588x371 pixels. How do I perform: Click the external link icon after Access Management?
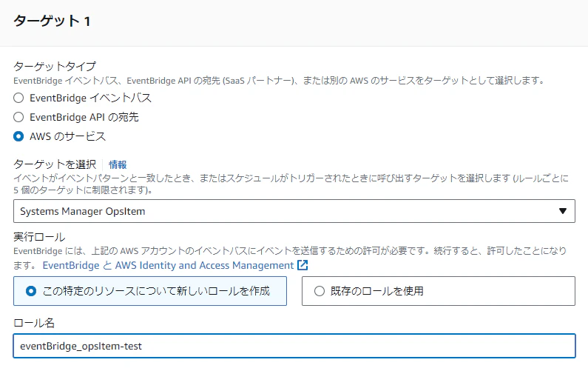[303, 265]
